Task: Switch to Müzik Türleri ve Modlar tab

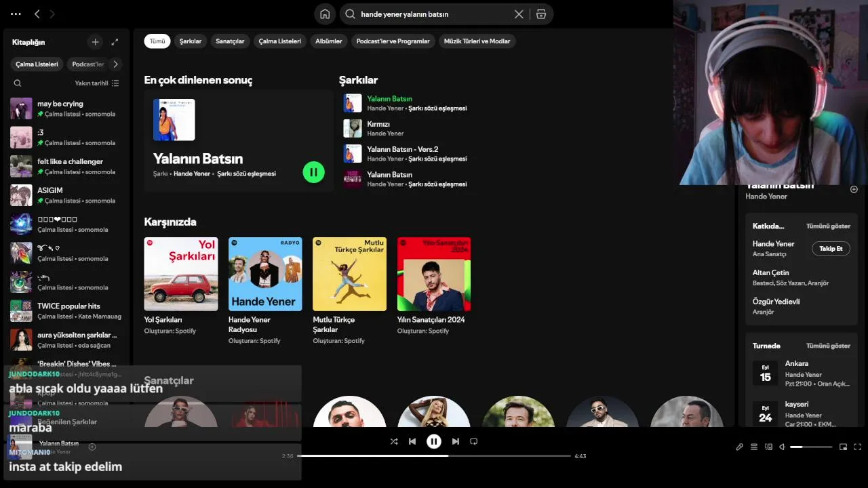Action: [x=477, y=41]
